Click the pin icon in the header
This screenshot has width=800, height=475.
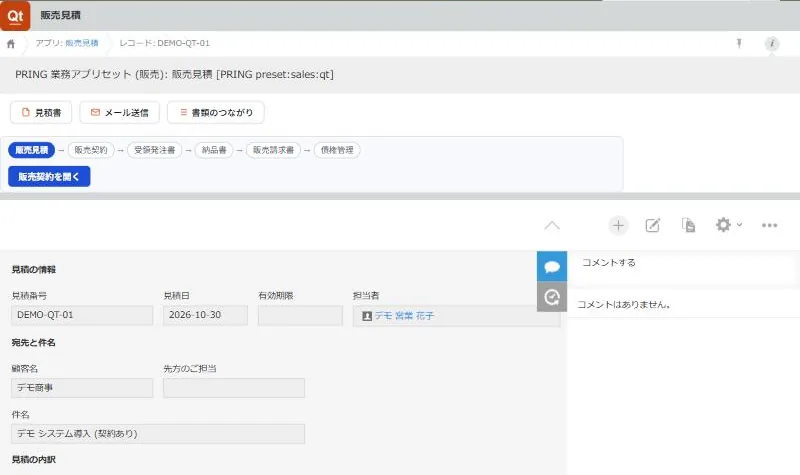coord(739,43)
